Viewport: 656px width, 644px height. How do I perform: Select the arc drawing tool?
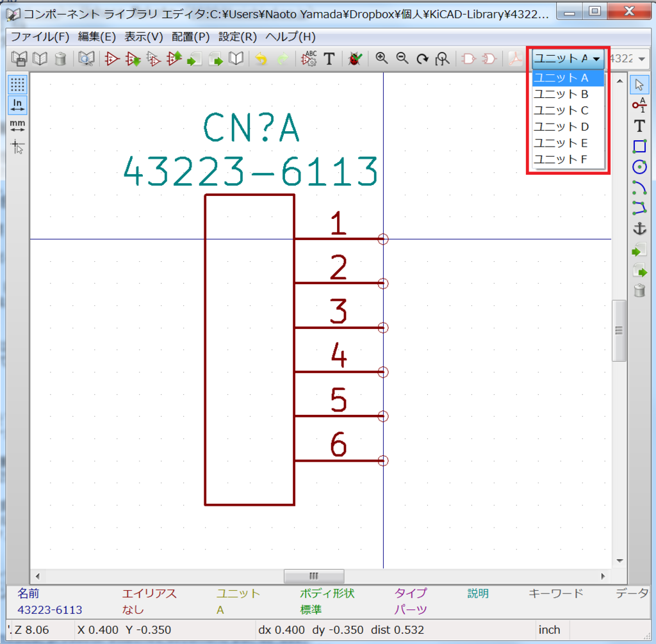639,188
